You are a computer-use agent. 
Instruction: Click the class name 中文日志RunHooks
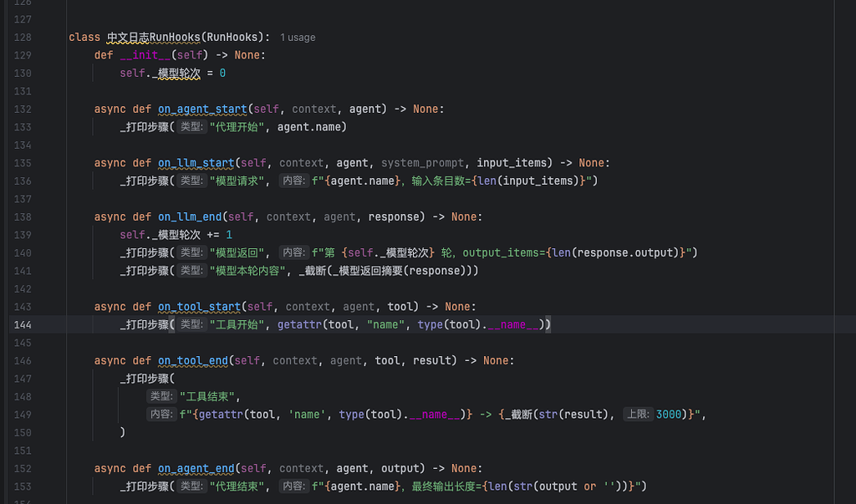(154, 37)
